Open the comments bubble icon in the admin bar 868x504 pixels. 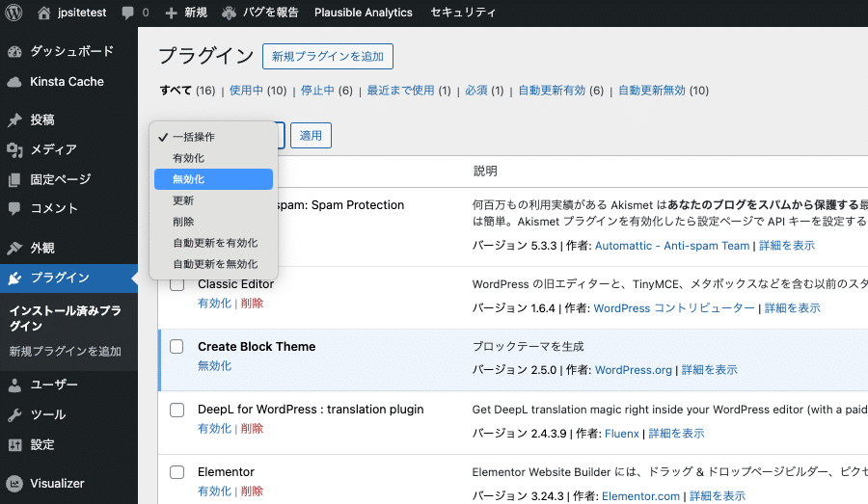(128, 13)
